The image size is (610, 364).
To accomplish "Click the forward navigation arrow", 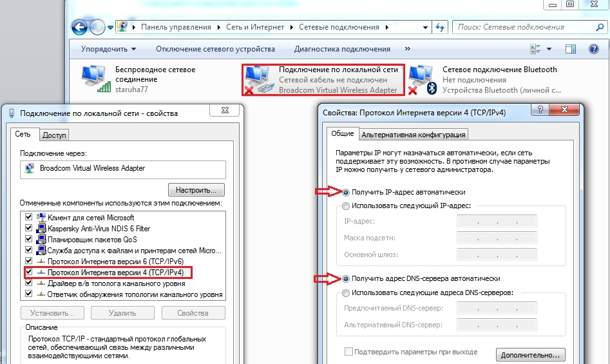I will [x=97, y=27].
